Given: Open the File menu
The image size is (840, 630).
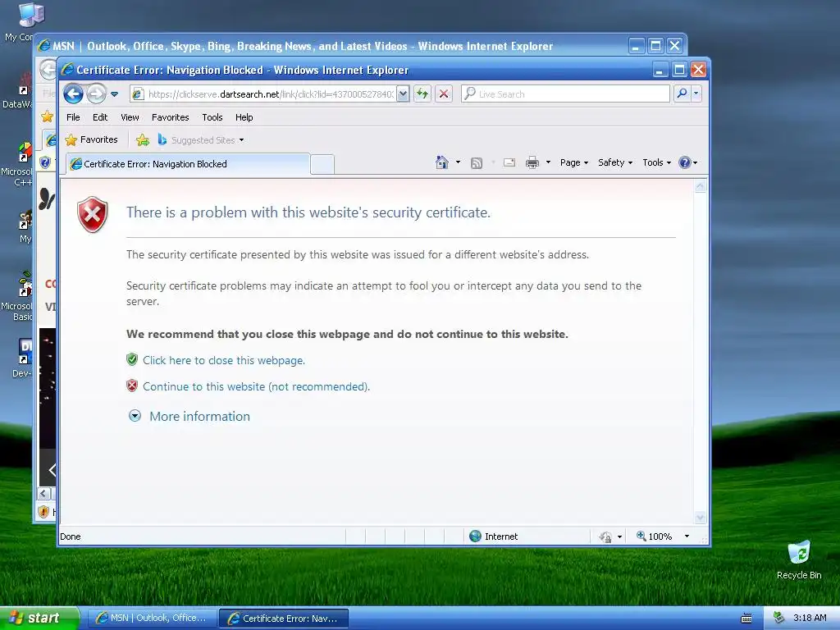Looking at the screenshot, I should click(x=73, y=117).
